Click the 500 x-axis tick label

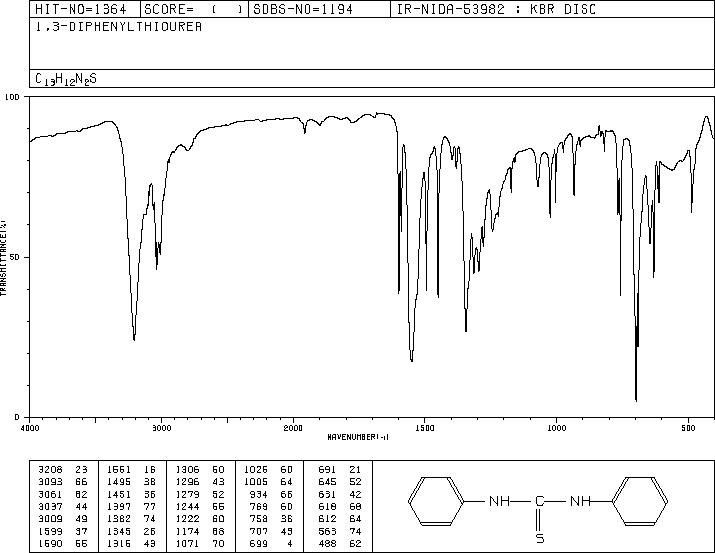(x=689, y=428)
